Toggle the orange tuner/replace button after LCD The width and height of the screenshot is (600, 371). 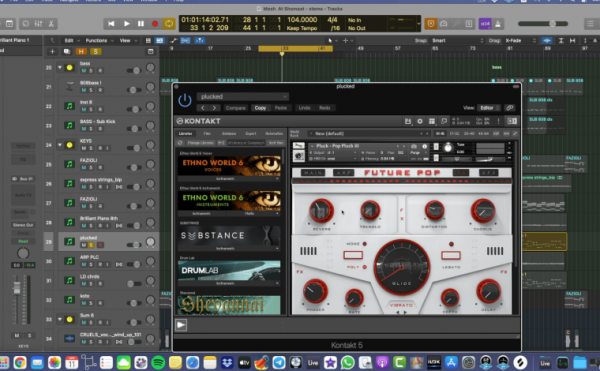tap(431, 24)
